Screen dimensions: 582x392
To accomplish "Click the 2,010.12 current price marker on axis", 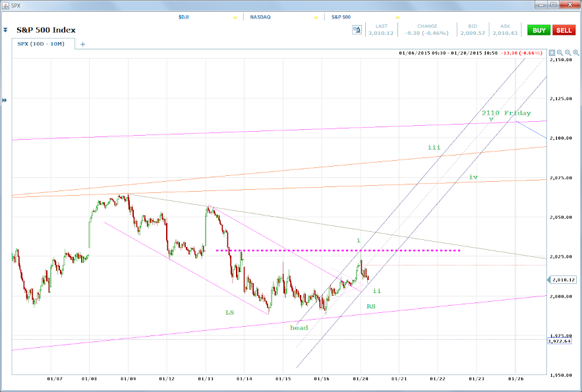I will pyautogui.click(x=562, y=279).
